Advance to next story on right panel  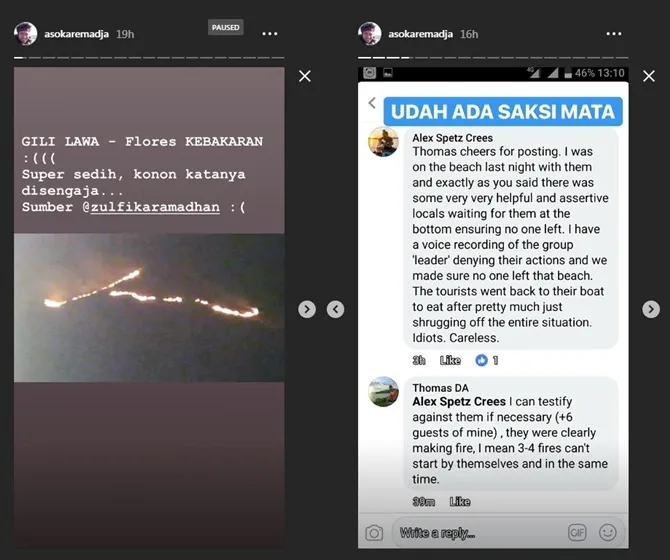click(651, 309)
